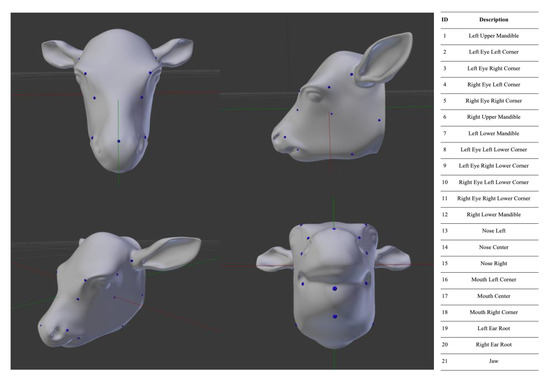
Task: Click ID number 21 beside Jaw
Action: pos(445,361)
